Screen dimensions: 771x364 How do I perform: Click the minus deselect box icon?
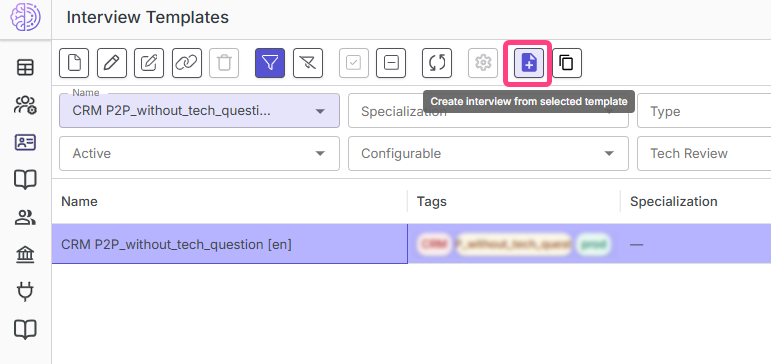click(391, 63)
